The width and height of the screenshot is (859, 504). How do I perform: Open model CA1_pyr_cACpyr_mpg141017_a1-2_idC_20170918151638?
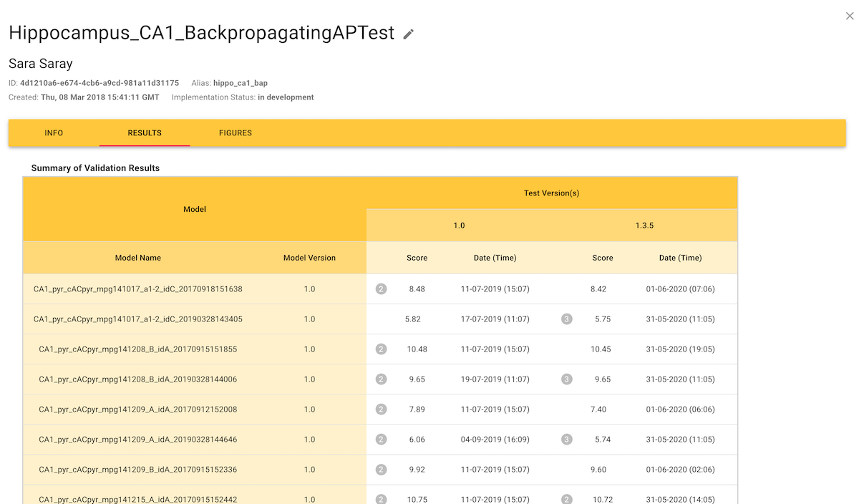[138, 289]
